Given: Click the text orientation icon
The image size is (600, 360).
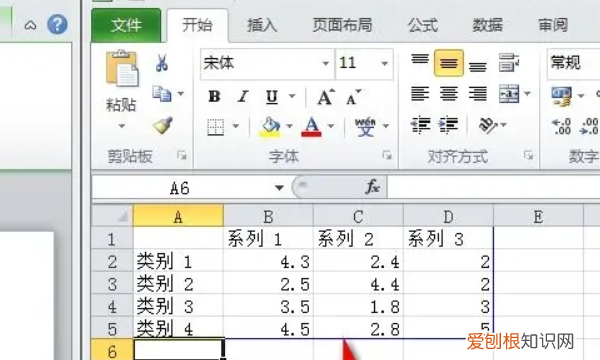Looking at the screenshot, I should [488, 125].
